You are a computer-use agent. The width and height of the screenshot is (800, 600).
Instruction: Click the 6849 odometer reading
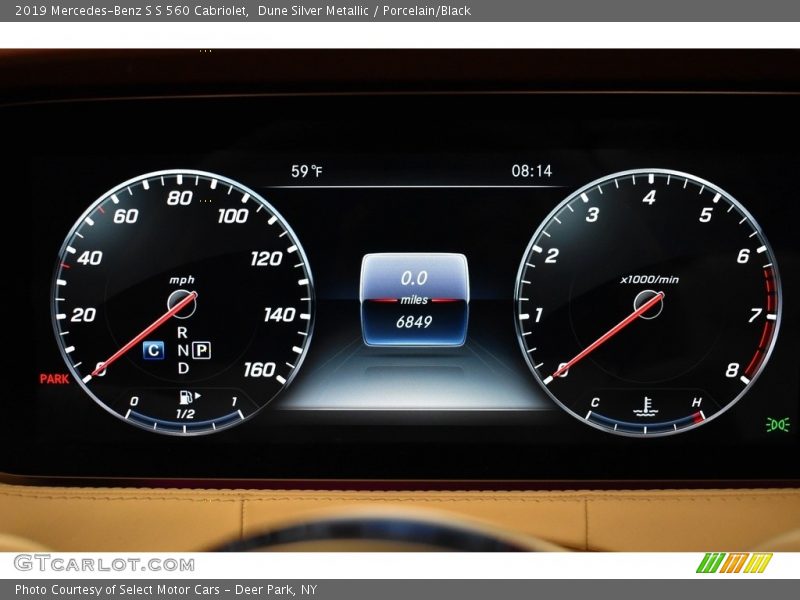pyautogui.click(x=414, y=322)
